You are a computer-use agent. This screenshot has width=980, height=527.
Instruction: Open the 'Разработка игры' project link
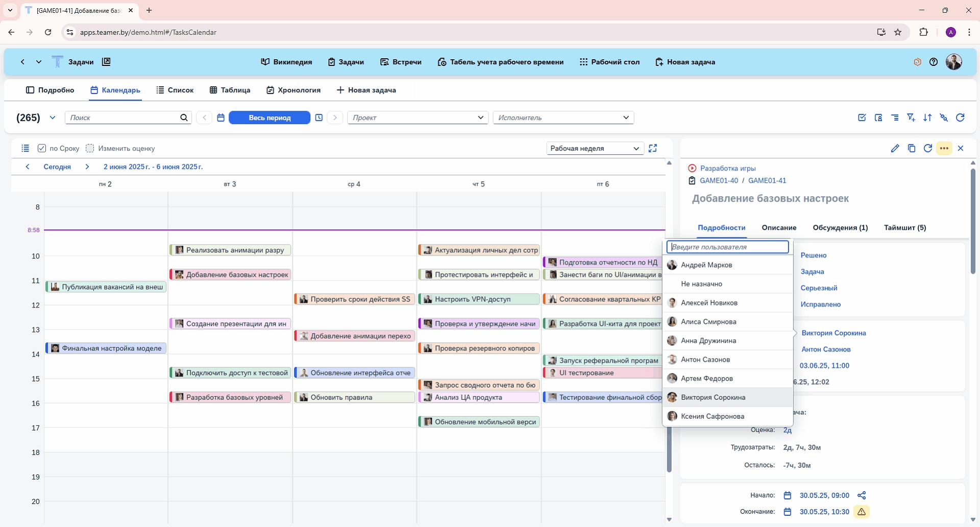click(x=727, y=169)
